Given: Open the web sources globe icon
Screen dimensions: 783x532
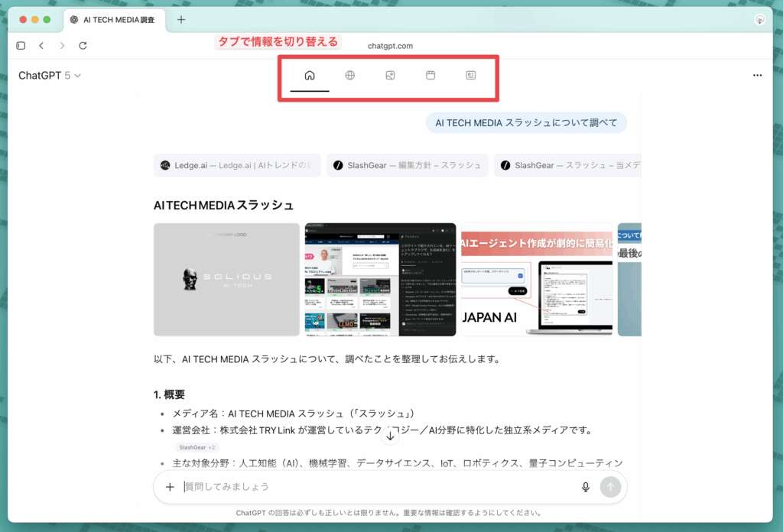Looking at the screenshot, I should tap(349, 75).
